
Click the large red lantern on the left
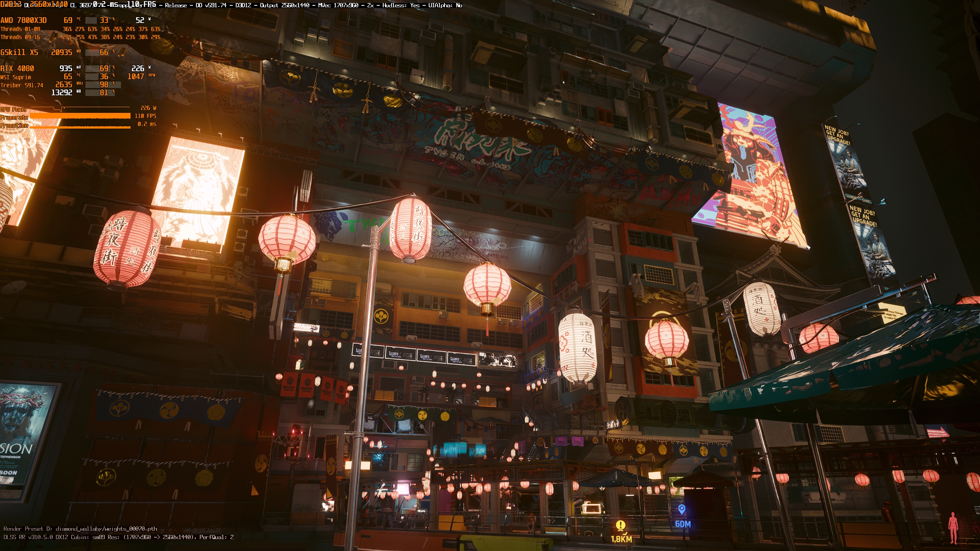pyautogui.click(x=126, y=249)
